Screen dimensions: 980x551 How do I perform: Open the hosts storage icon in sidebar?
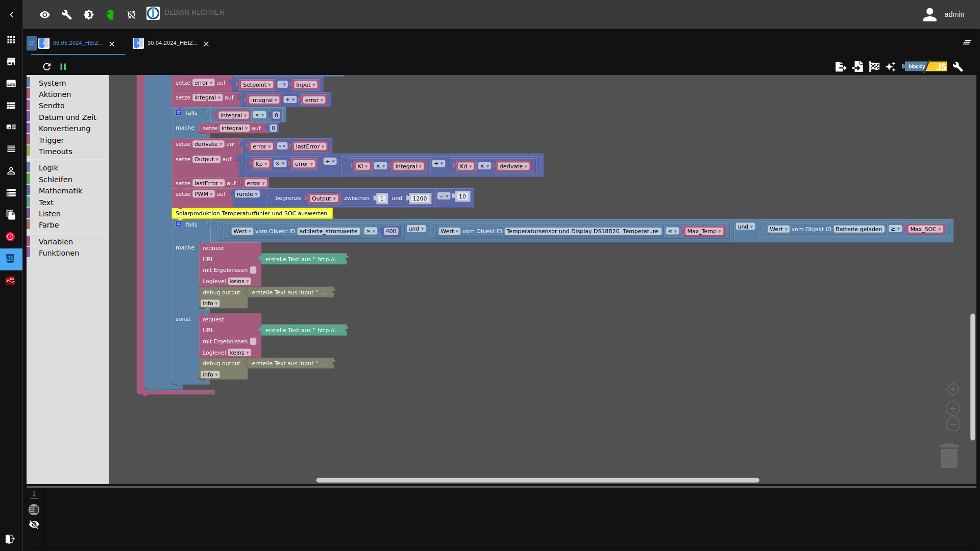[11, 193]
